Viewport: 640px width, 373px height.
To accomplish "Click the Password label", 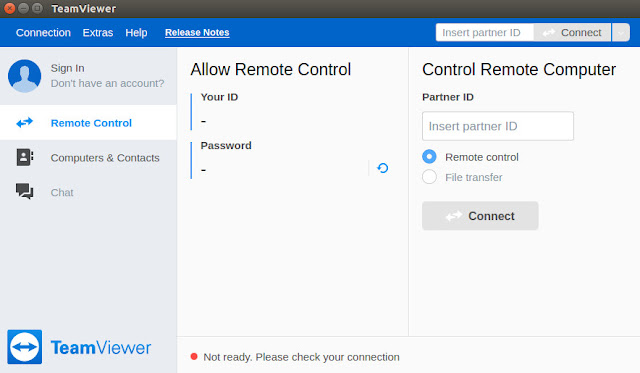I will click(226, 146).
